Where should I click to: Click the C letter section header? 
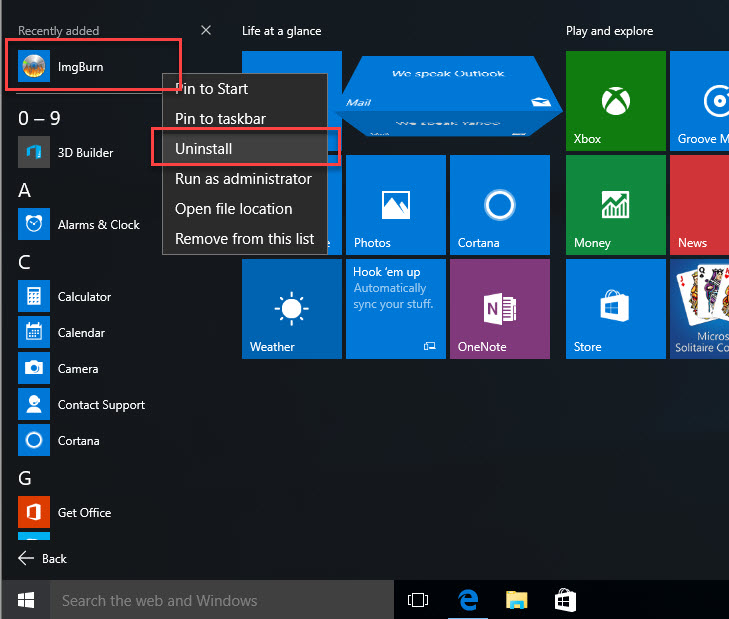[x=25, y=262]
